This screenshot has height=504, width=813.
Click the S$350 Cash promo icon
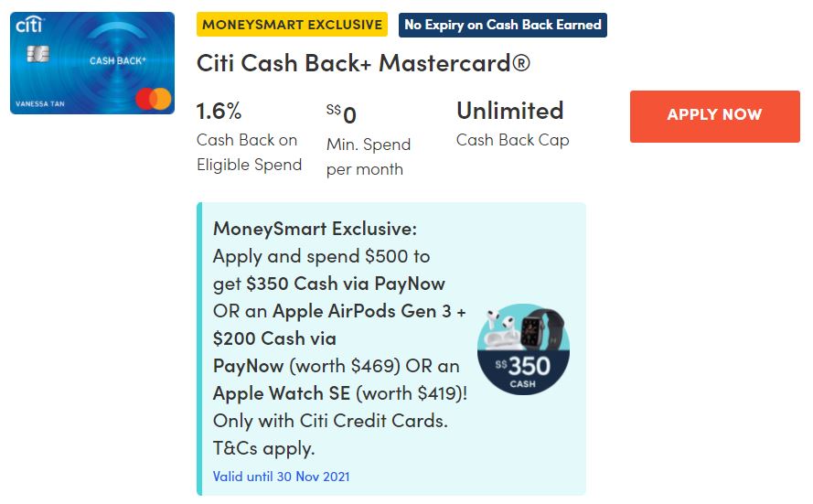(x=523, y=349)
